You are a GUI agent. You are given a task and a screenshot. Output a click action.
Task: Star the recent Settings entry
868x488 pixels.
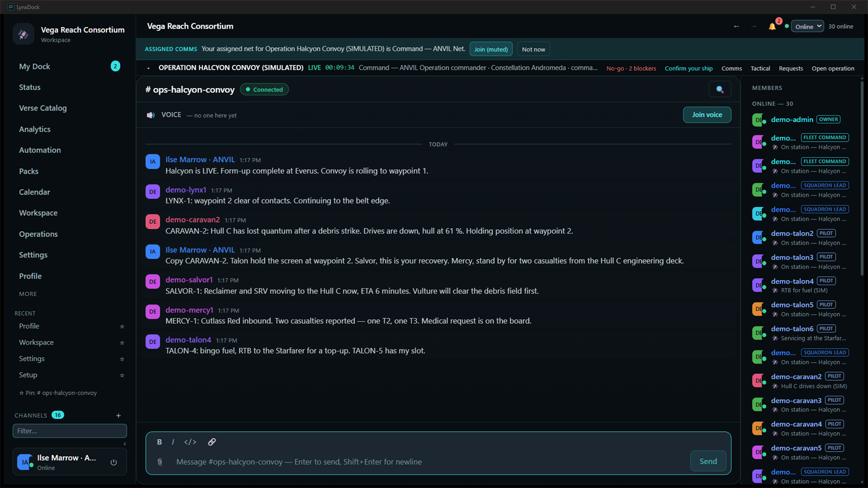[122, 359]
